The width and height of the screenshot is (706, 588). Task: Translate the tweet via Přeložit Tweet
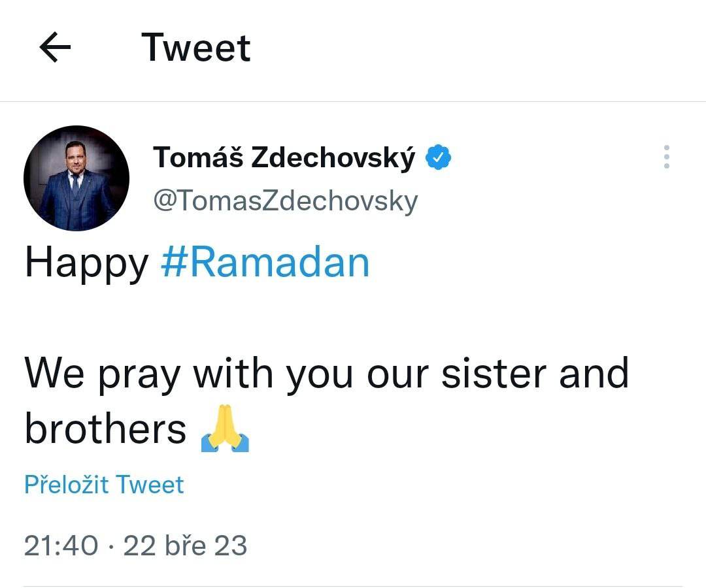point(104,485)
